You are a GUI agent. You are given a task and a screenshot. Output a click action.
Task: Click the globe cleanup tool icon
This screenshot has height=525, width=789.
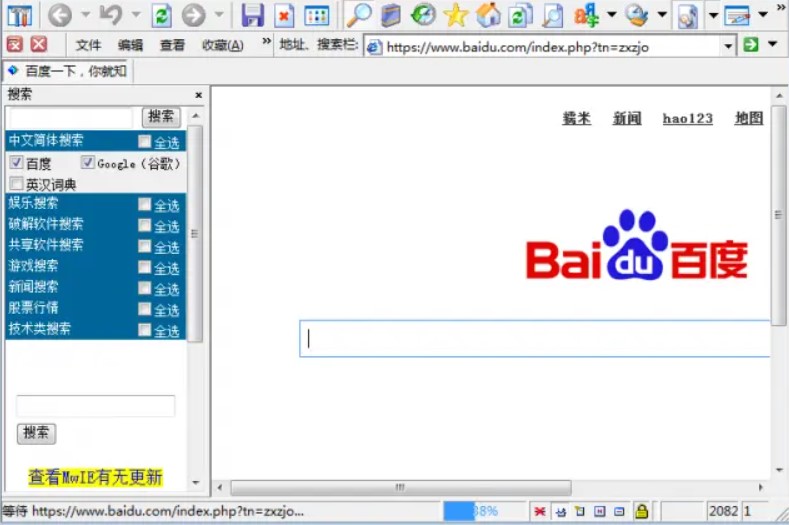[637, 15]
